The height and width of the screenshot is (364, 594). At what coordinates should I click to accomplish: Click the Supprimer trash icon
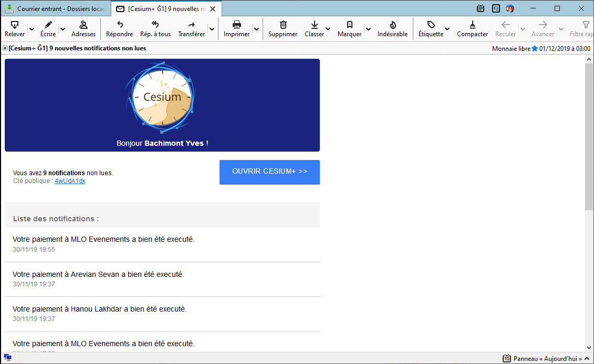point(283,25)
